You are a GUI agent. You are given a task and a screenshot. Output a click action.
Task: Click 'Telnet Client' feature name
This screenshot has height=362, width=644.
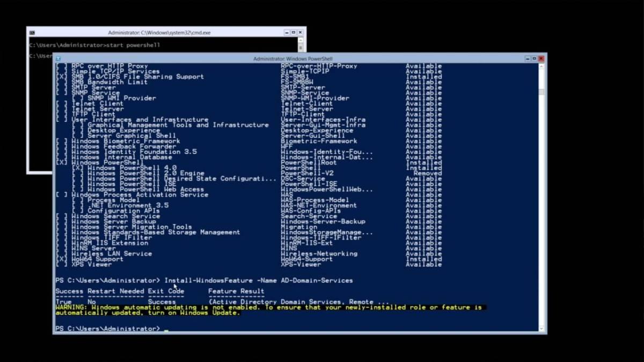coord(97,104)
